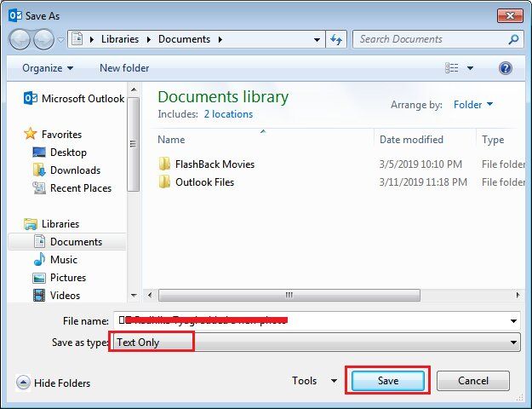Click date 3/11/2019 11:18 PM
The width and height of the screenshot is (532, 409).
point(423,182)
